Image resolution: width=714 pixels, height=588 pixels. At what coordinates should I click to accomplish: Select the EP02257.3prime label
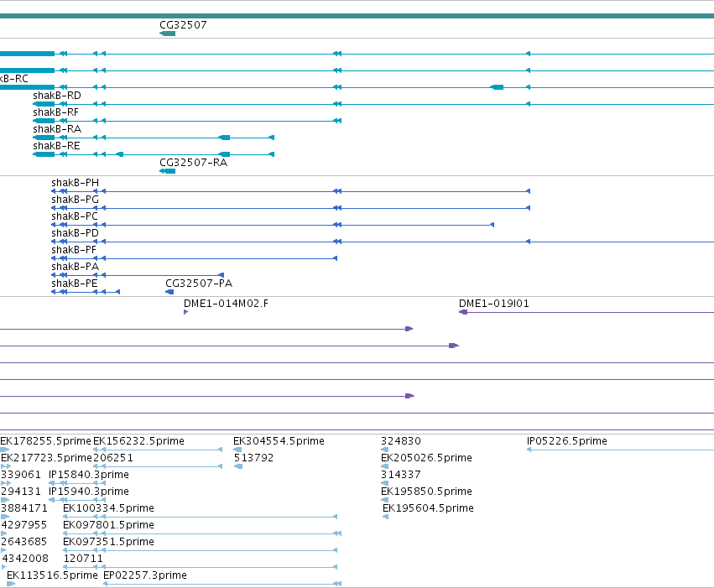click(145, 575)
